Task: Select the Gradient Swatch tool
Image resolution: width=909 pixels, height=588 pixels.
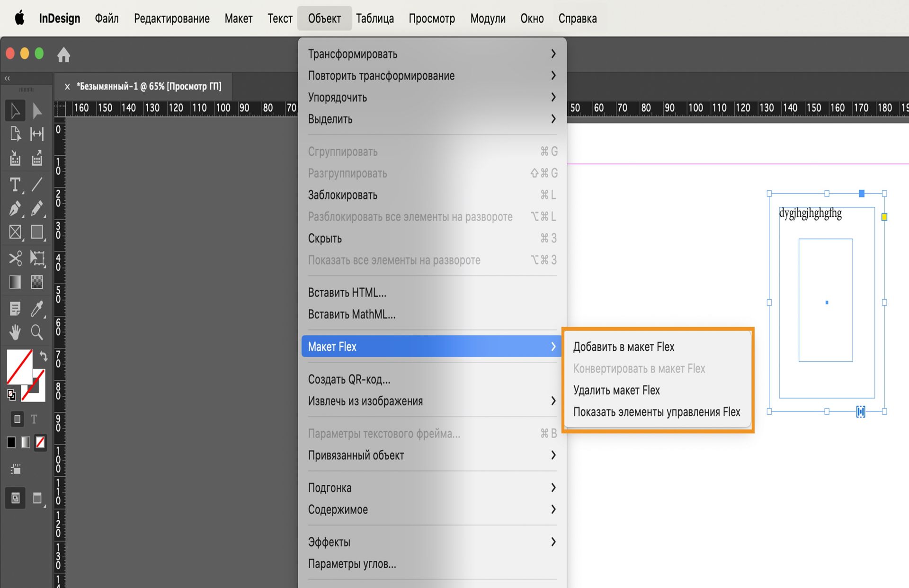Action: coord(15,282)
